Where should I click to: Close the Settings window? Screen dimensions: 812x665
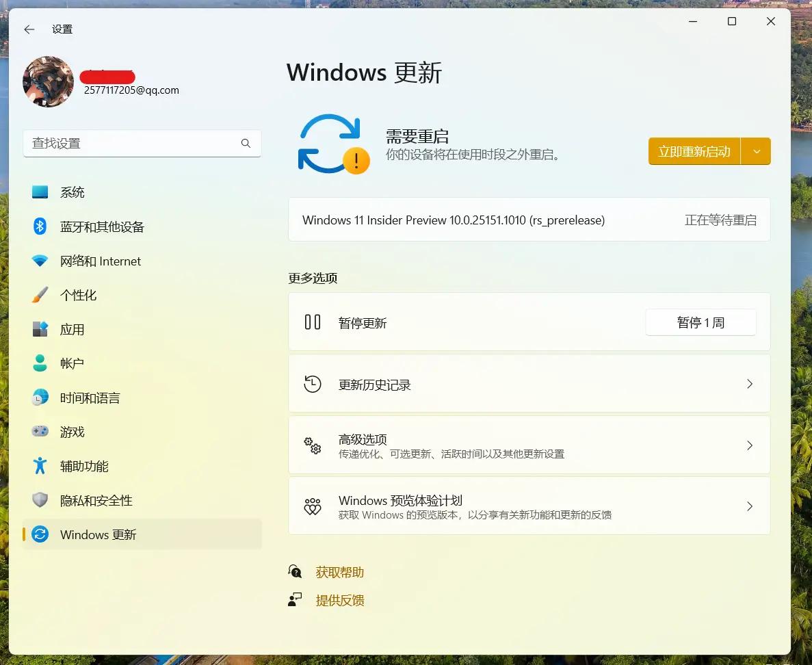tap(770, 21)
